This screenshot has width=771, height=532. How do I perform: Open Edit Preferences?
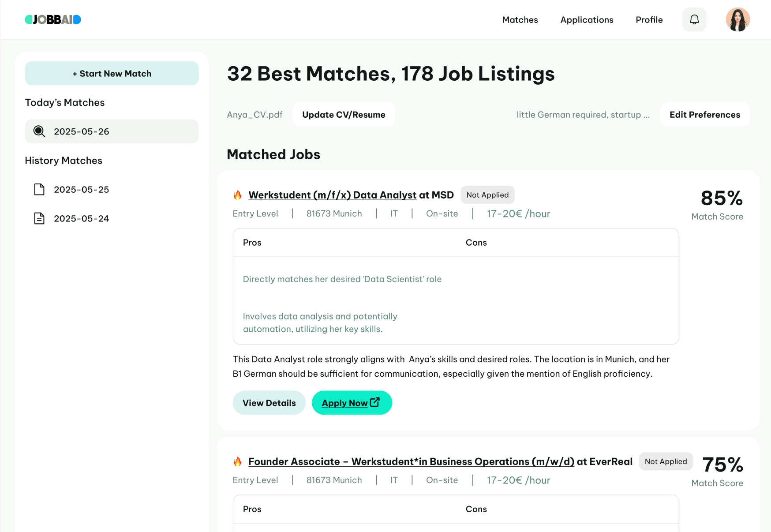coord(704,115)
